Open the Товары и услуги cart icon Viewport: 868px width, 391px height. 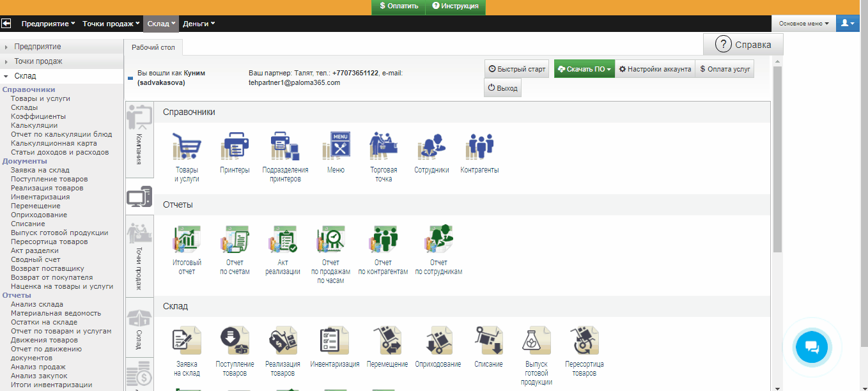pos(187,147)
